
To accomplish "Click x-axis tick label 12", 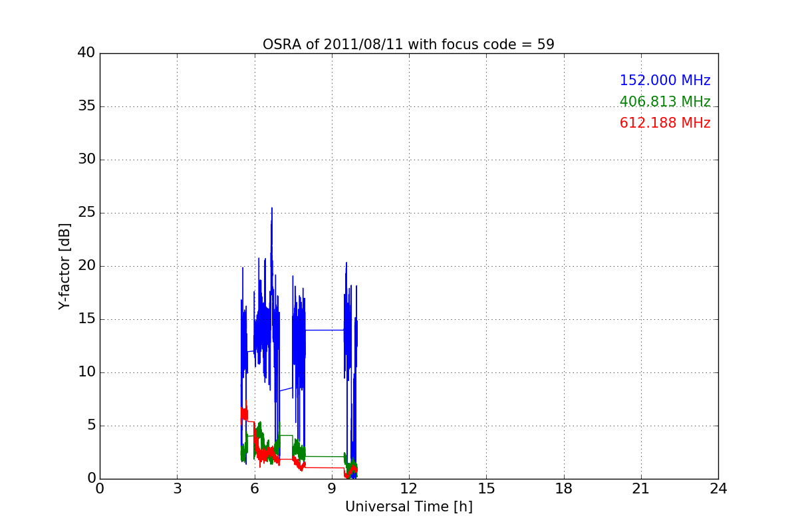I will click(408, 489).
